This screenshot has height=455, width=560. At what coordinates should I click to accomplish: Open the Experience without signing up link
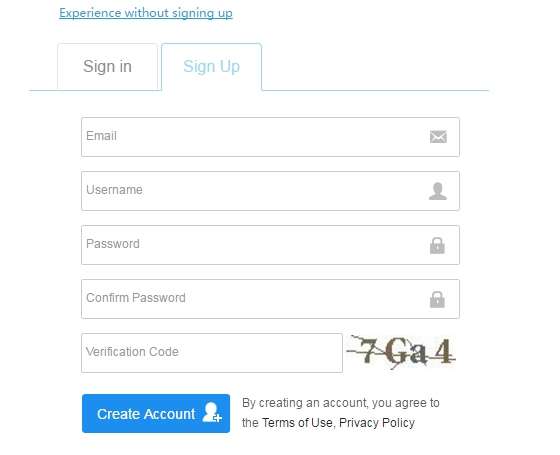[x=146, y=13]
